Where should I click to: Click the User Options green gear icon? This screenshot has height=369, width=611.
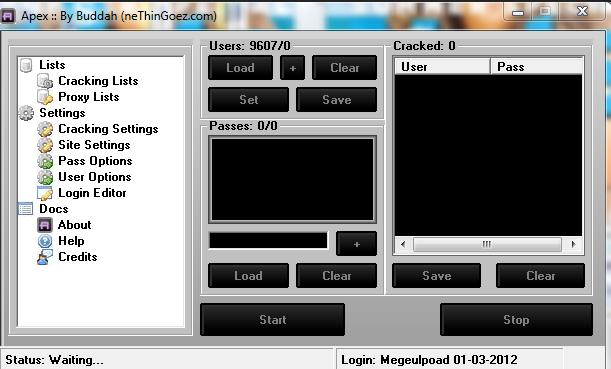[x=45, y=177]
